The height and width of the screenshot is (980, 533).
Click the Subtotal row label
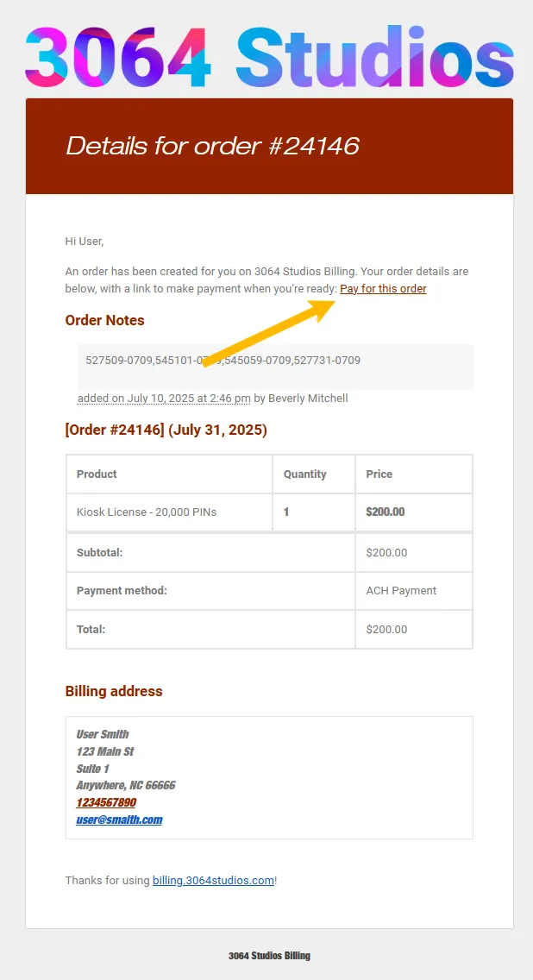[x=99, y=552]
